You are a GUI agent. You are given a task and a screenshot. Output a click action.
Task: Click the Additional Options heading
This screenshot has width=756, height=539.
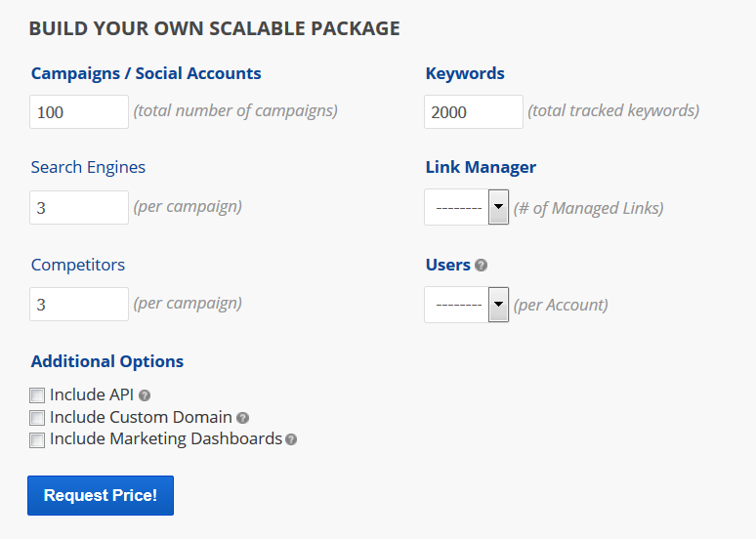tap(107, 361)
